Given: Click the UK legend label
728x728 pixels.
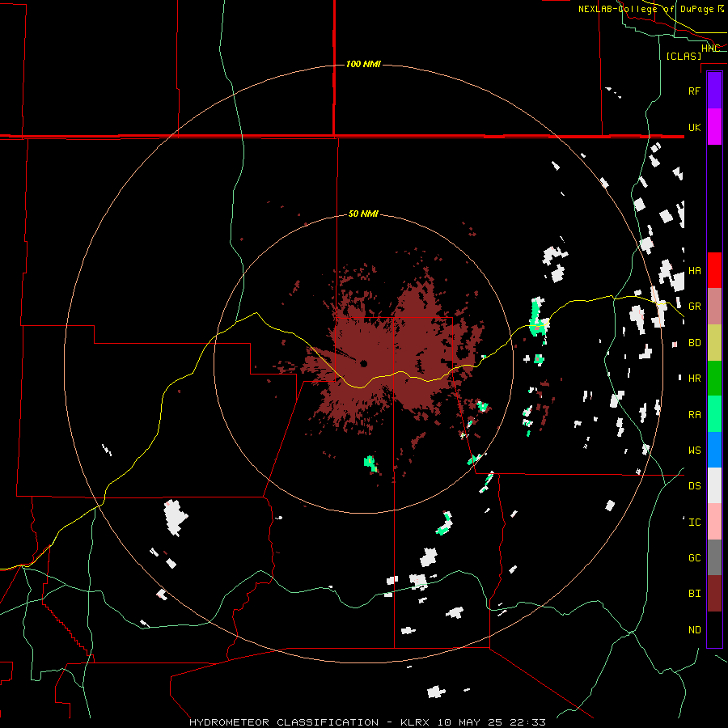Looking at the screenshot, I should 694,127.
